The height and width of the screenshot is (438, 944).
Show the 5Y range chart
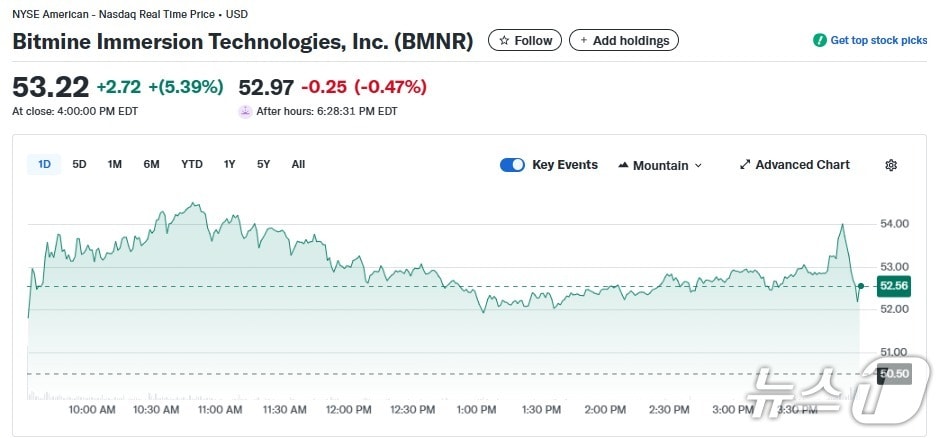pyautogui.click(x=263, y=164)
